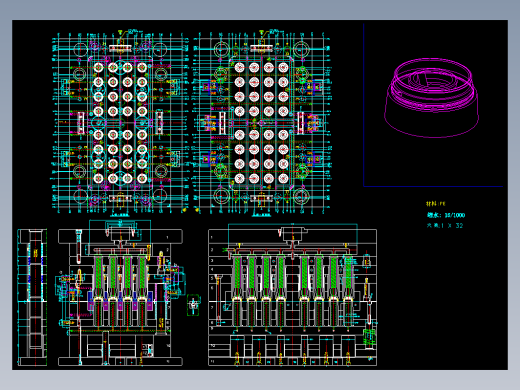Screen dimensions: 520x390
Task: Select the yellow material text label
Action: coord(435,203)
